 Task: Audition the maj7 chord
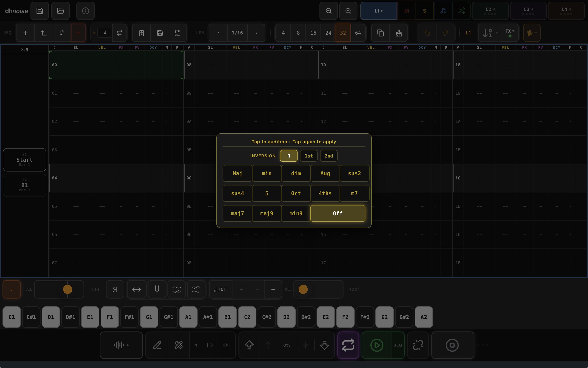[237, 213]
